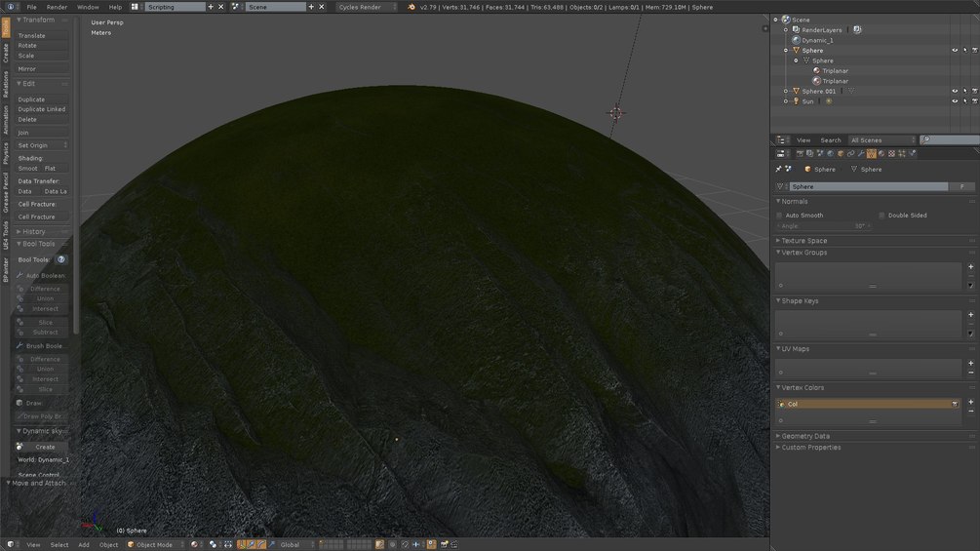The height and width of the screenshot is (551, 980).
Task: Toggle viewport visibility eye for Sphere
Action: [x=955, y=51]
